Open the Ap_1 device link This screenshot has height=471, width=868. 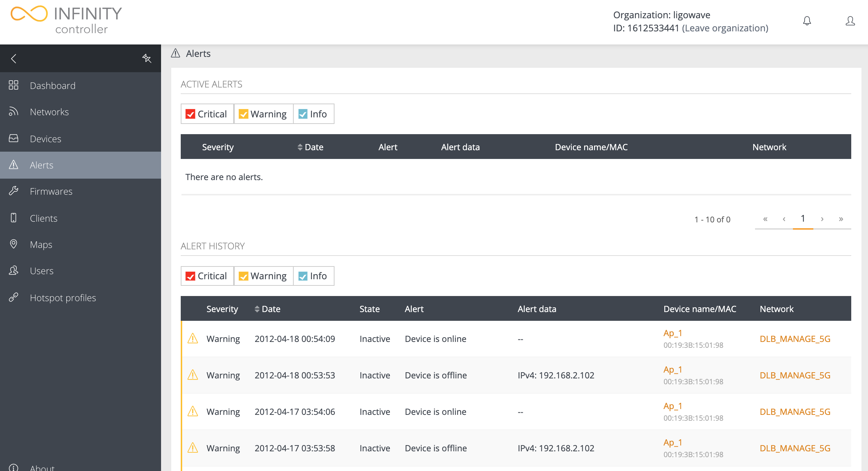(x=673, y=333)
